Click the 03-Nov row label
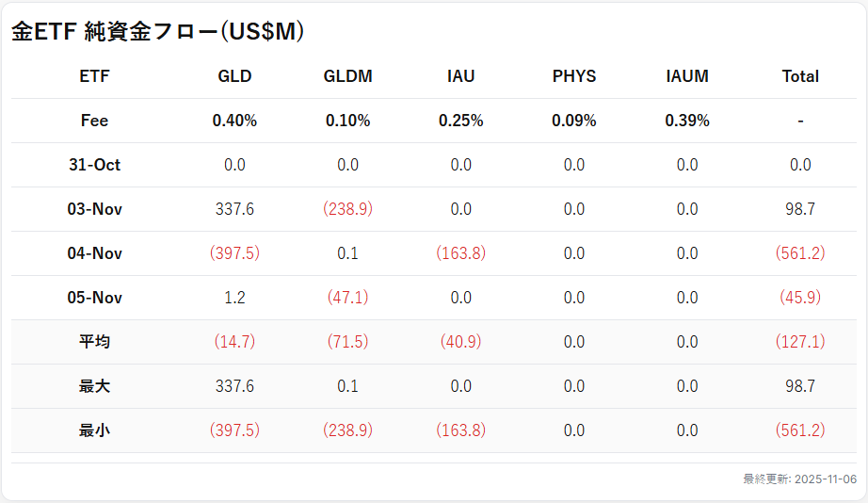The width and height of the screenshot is (868, 503). tap(94, 209)
